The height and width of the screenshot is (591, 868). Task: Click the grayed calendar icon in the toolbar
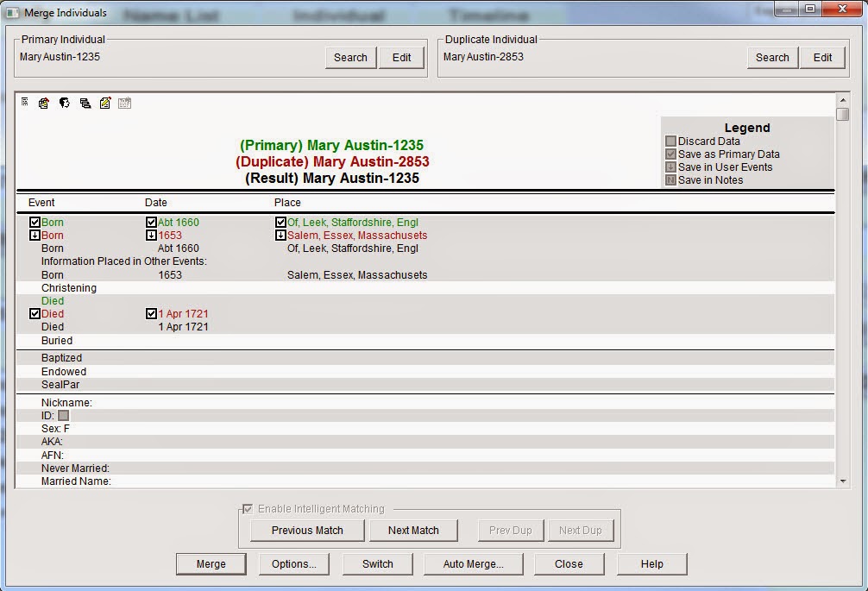tap(125, 103)
